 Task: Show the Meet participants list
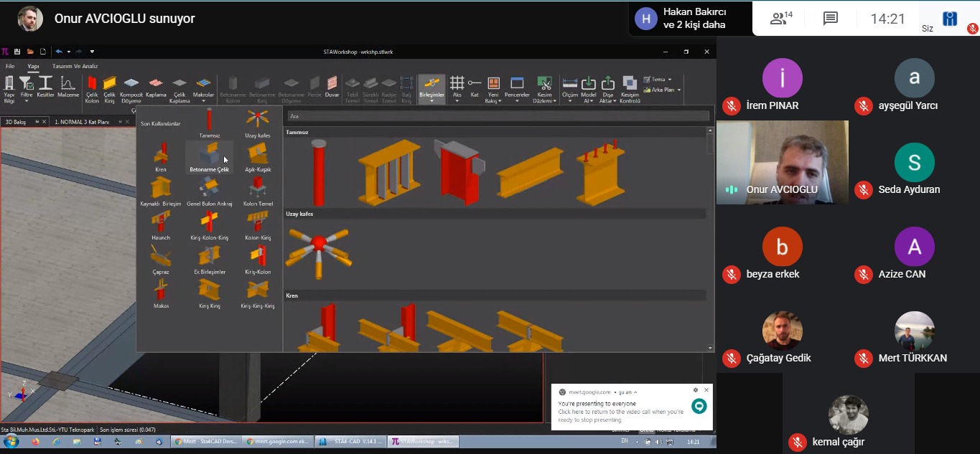click(780, 19)
